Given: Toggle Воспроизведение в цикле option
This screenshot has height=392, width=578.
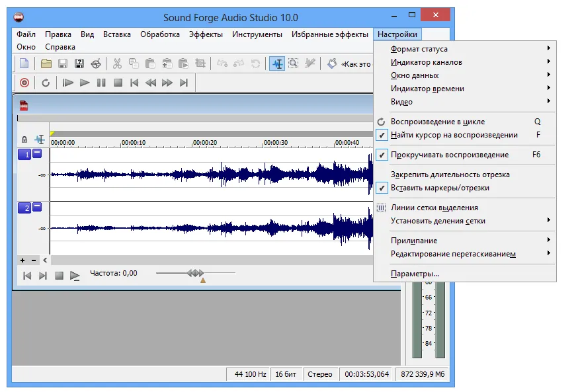Looking at the screenshot, I should [x=464, y=122].
